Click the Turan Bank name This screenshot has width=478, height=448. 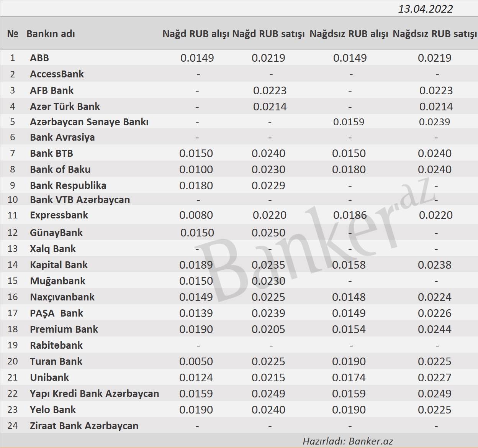(x=56, y=361)
